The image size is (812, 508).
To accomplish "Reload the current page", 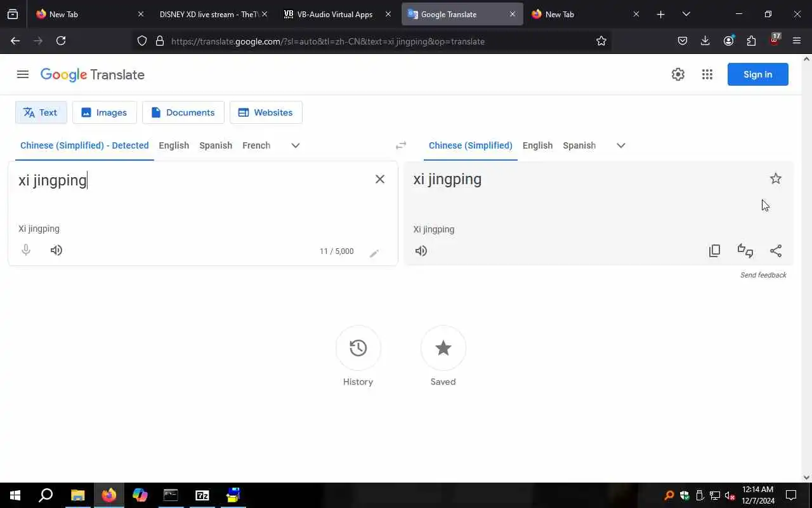I will [x=61, y=41].
